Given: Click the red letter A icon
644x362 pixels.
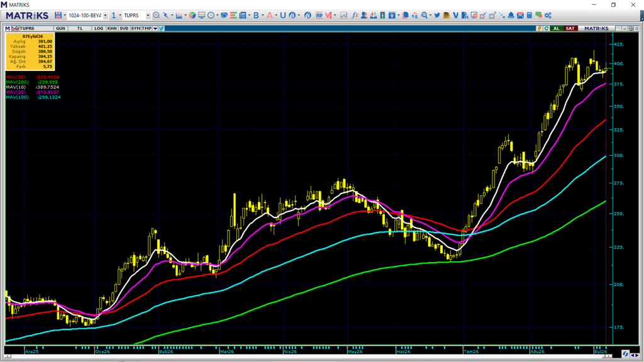Looking at the screenshot, I should pyautogui.click(x=269, y=15).
